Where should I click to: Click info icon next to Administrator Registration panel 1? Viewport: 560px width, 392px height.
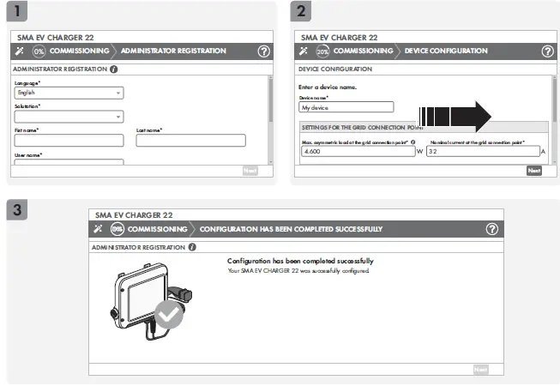pyautogui.click(x=113, y=69)
